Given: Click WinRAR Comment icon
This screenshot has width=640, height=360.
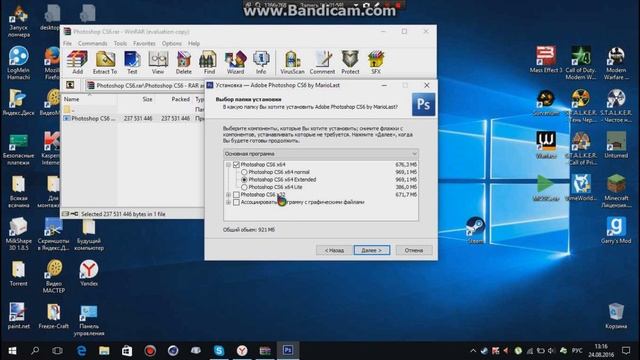Looking at the screenshot, I should pyautogui.click(x=322, y=62).
